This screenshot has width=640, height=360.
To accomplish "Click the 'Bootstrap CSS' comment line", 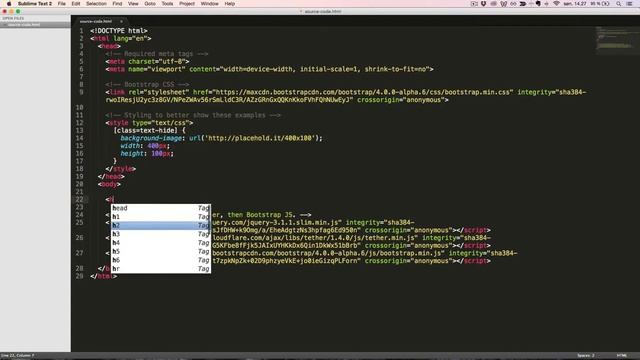I will (x=147, y=84).
